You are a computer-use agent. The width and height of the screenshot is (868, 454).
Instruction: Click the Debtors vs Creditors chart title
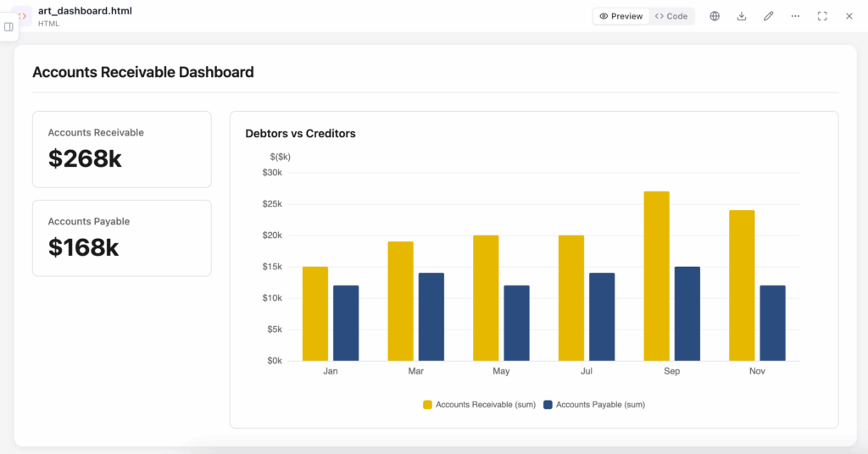(x=301, y=133)
